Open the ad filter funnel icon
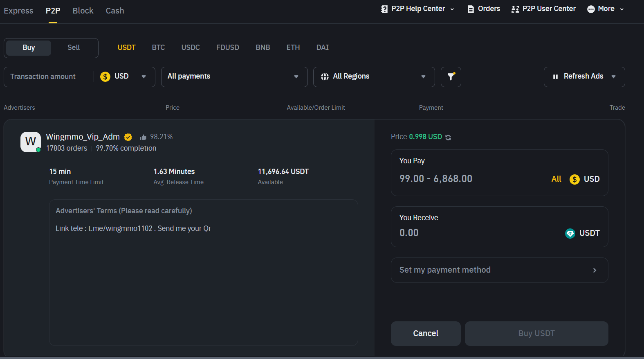This screenshot has height=359, width=644. click(x=451, y=77)
